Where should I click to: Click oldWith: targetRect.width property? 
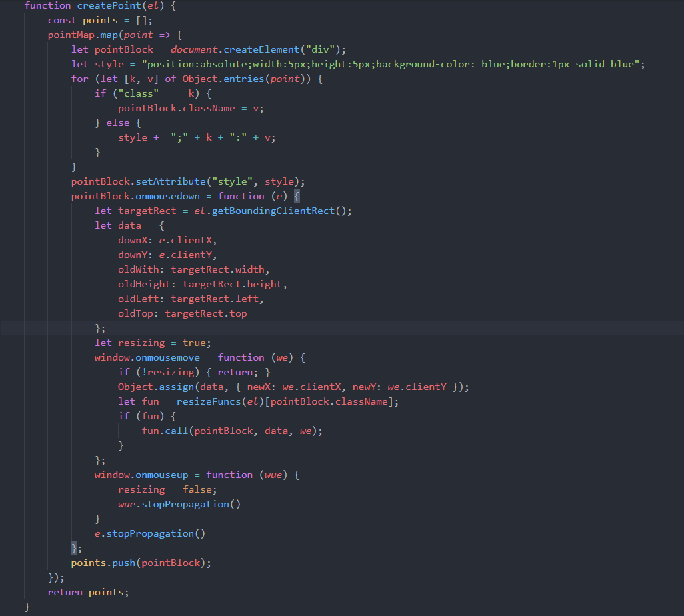click(194, 269)
